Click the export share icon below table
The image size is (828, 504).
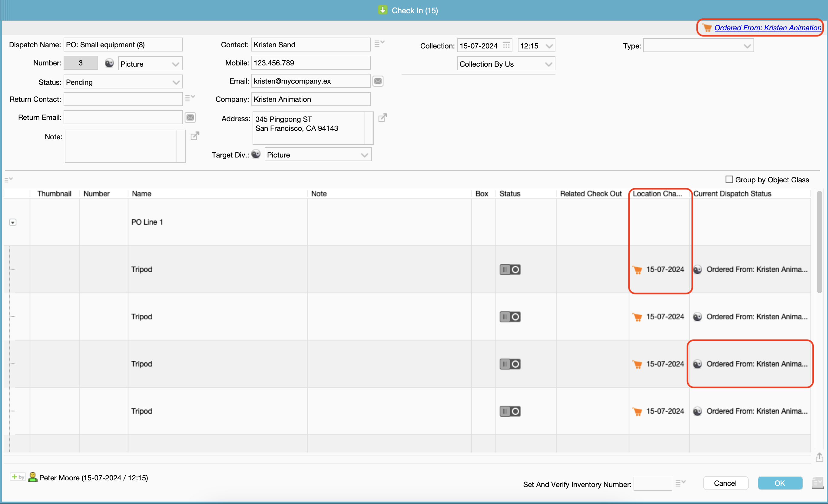point(819,457)
